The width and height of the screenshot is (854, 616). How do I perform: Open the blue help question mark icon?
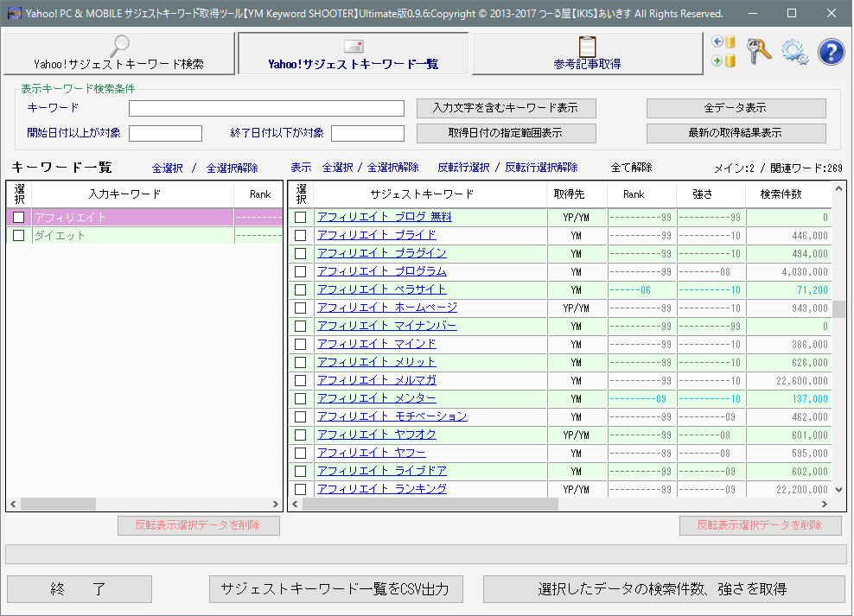tap(832, 52)
